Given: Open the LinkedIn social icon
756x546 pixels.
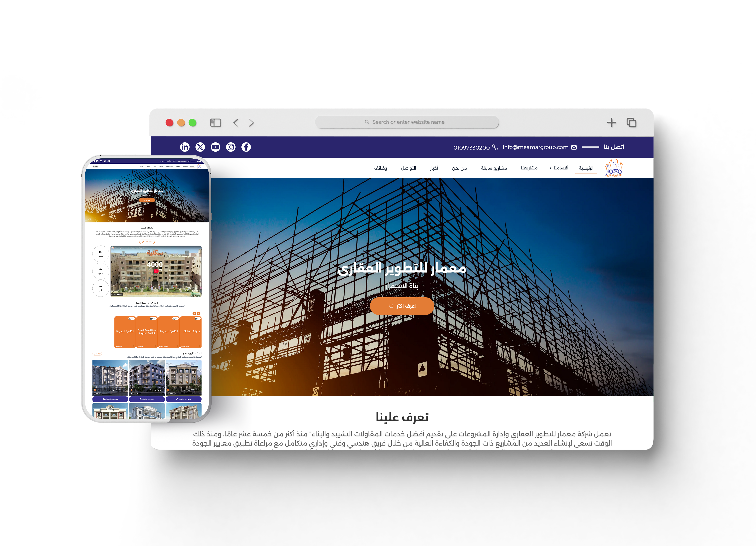Looking at the screenshot, I should coord(185,147).
